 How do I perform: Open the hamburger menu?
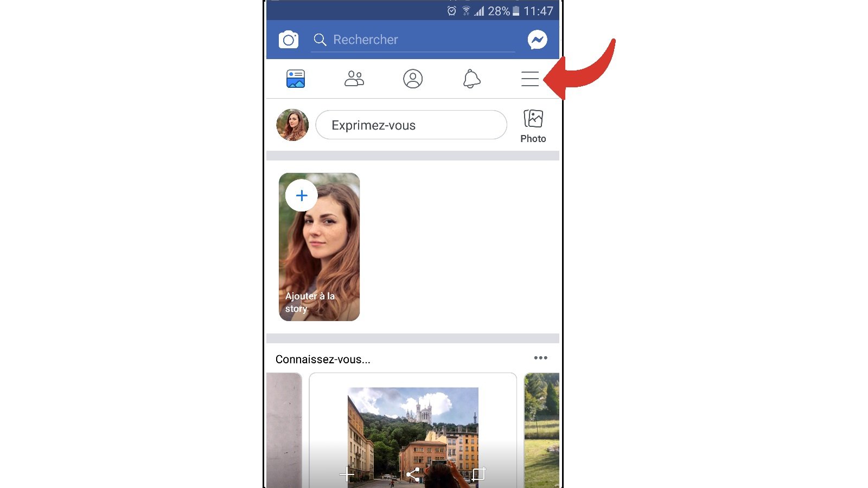click(530, 79)
